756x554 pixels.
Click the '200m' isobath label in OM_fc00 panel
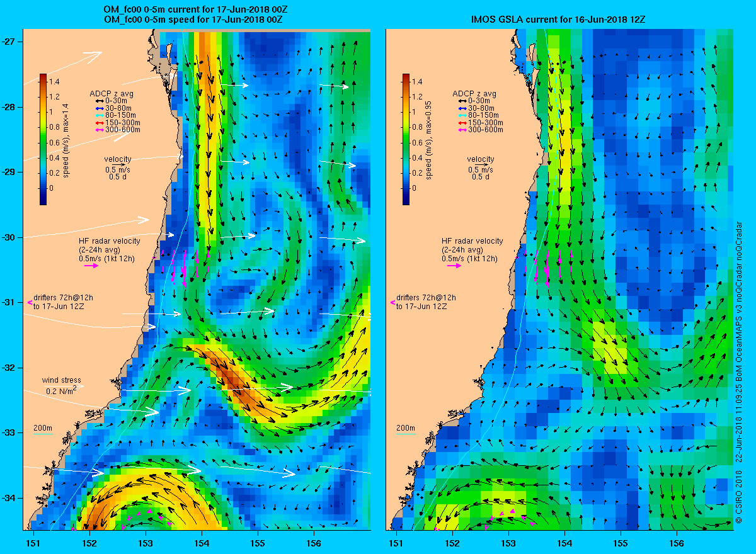(42, 429)
